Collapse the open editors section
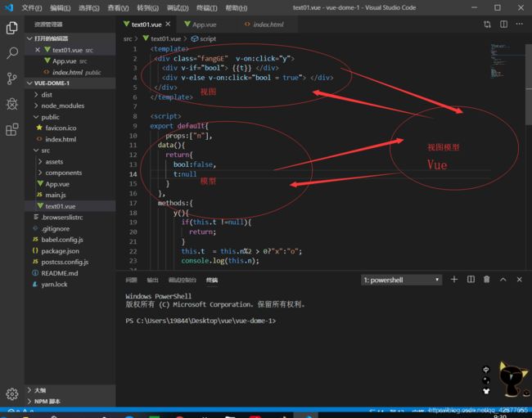532x418 pixels. tap(70, 38)
